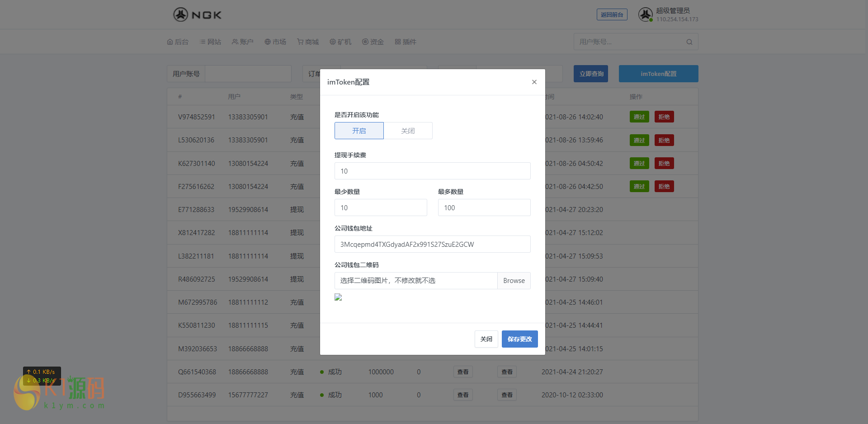This screenshot has width=868, height=424.
Task: Focus the 提现手续费 fee input field
Action: click(432, 171)
